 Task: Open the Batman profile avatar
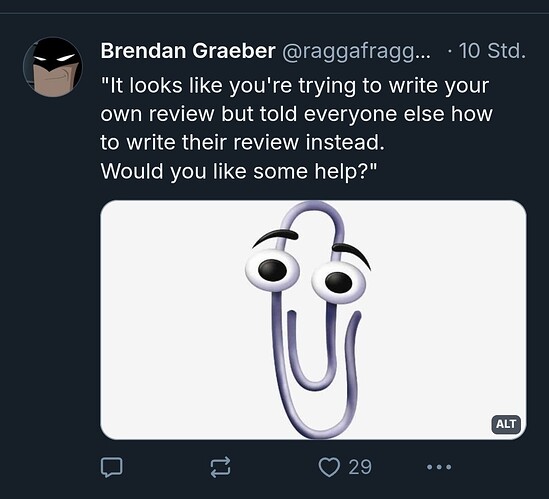pyautogui.click(x=53, y=67)
